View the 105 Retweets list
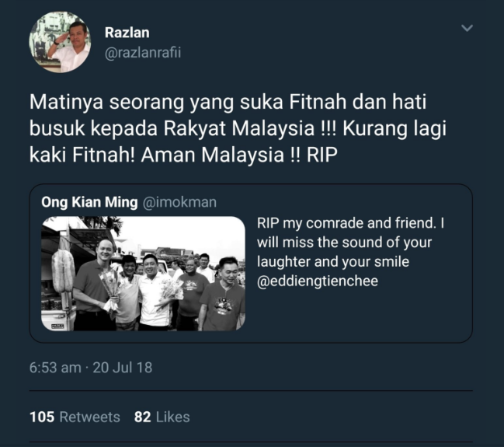This screenshot has width=504, height=447. (75, 417)
